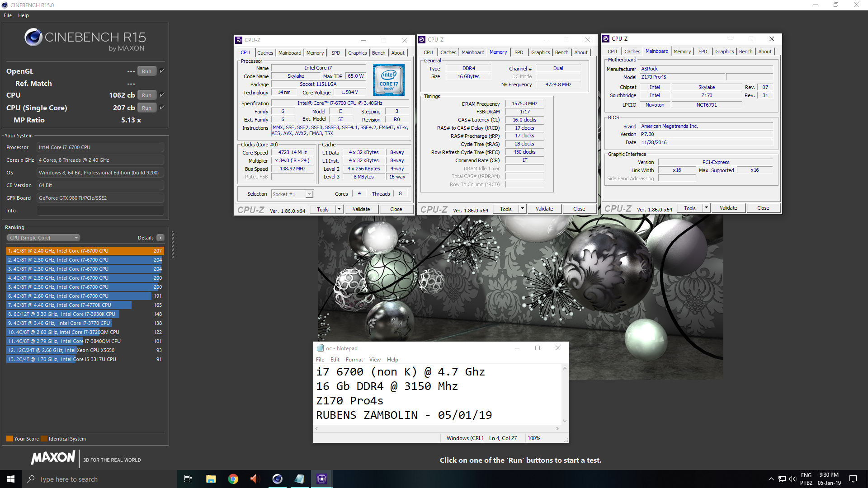Click the CPU-Z icon in Memory window title bar
Viewport: 868px width, 488px height.
(x=422, y=40)
